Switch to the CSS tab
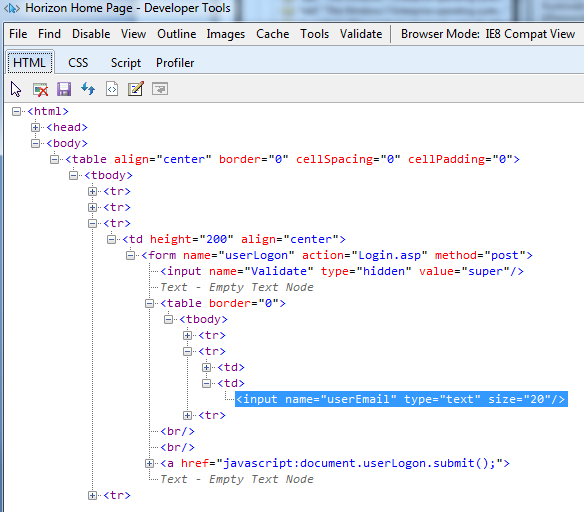584x512 pixels. pyautogui.click(x=78, y=63)
